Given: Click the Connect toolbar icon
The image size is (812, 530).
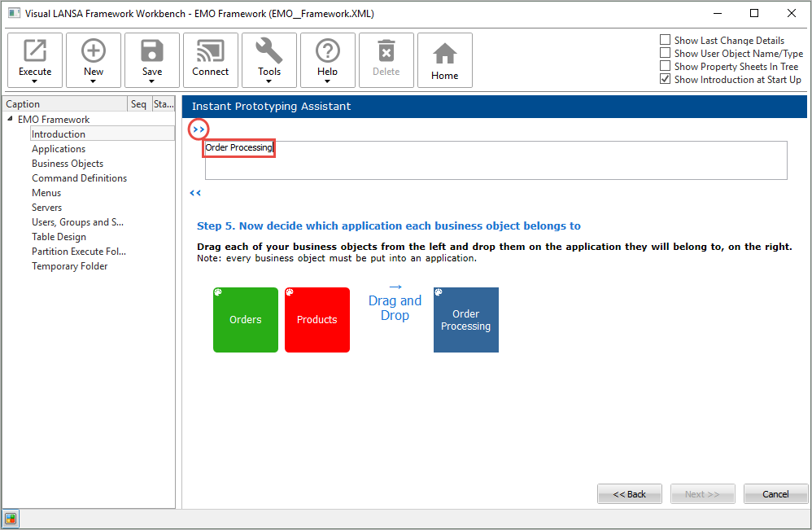Looking at the screenshot, I should (210, 50).
